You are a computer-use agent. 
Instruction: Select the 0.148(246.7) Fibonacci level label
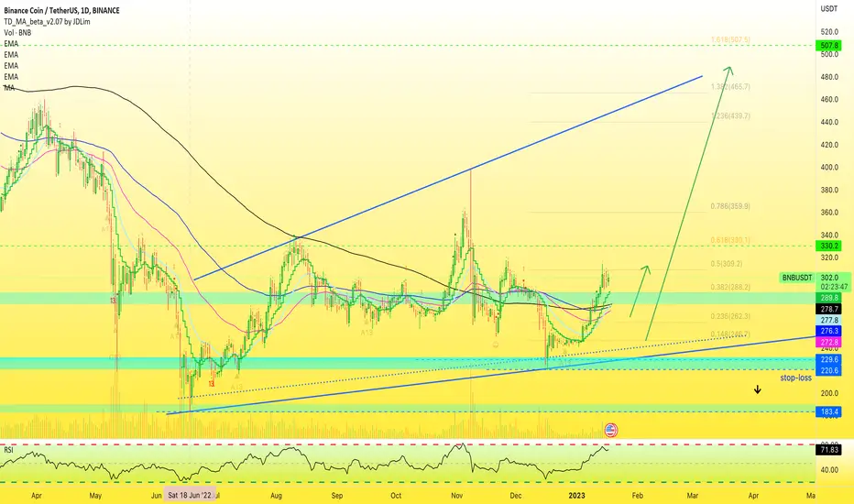coord(730,334)
